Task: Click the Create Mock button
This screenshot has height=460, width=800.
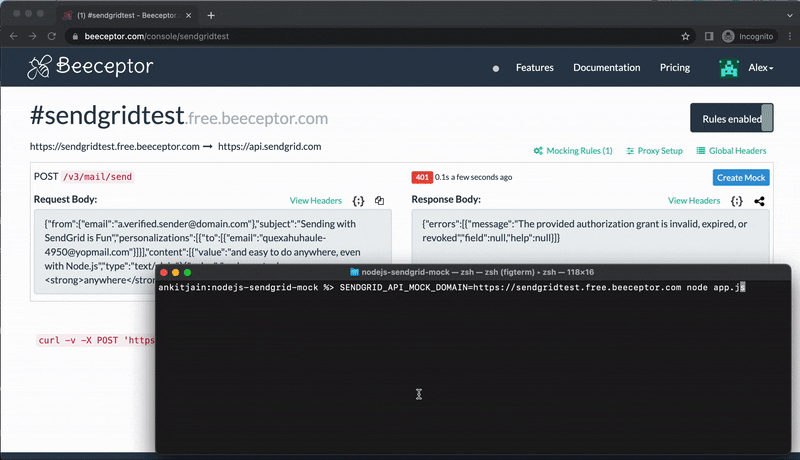Action: (741, 177)
